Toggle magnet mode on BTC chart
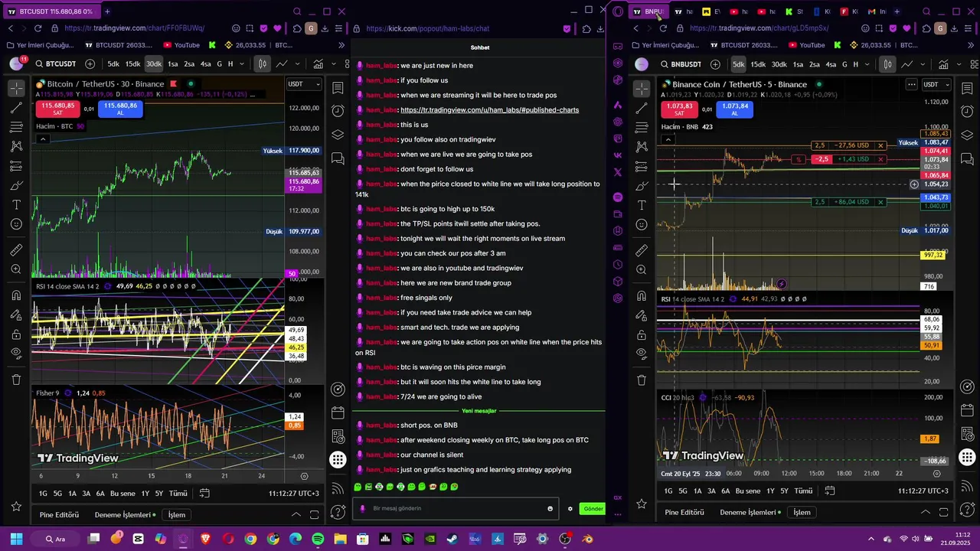 click(x=16, y=295)
